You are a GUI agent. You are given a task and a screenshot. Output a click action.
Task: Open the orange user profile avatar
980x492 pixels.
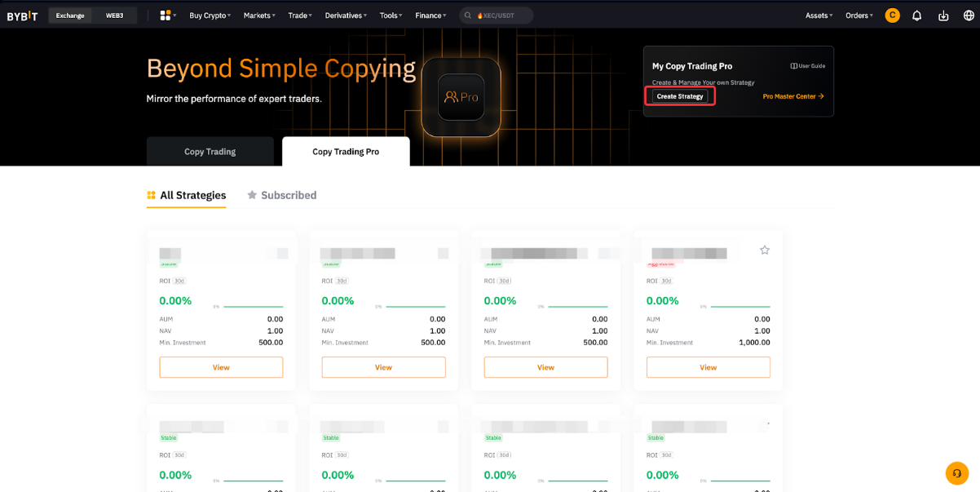(x=892, y=16)
